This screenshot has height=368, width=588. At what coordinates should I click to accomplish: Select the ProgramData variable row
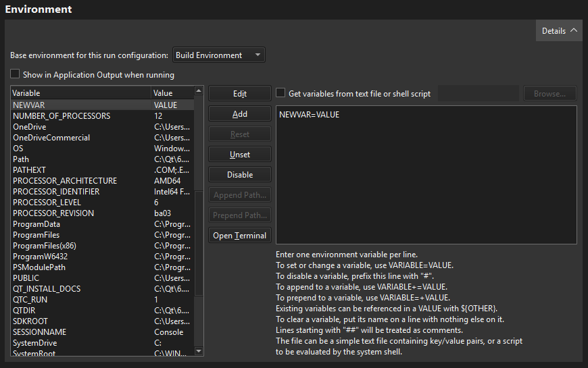tap(102, 224)
